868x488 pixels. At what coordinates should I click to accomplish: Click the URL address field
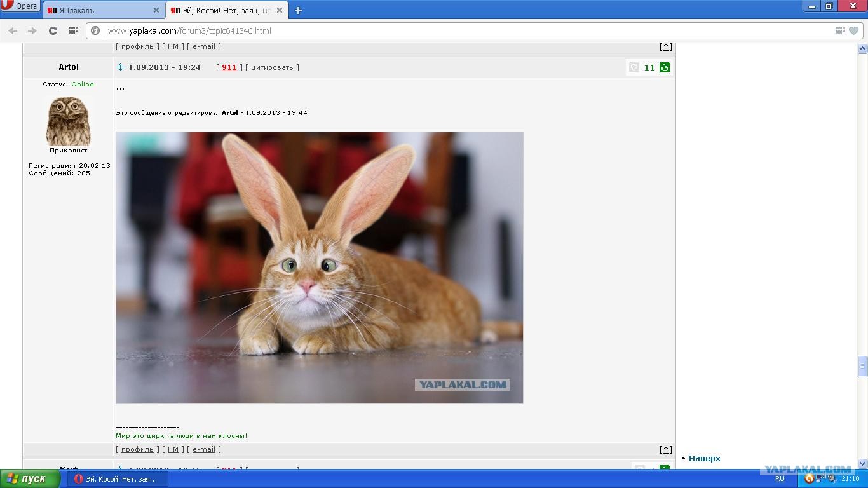[445, 30]
